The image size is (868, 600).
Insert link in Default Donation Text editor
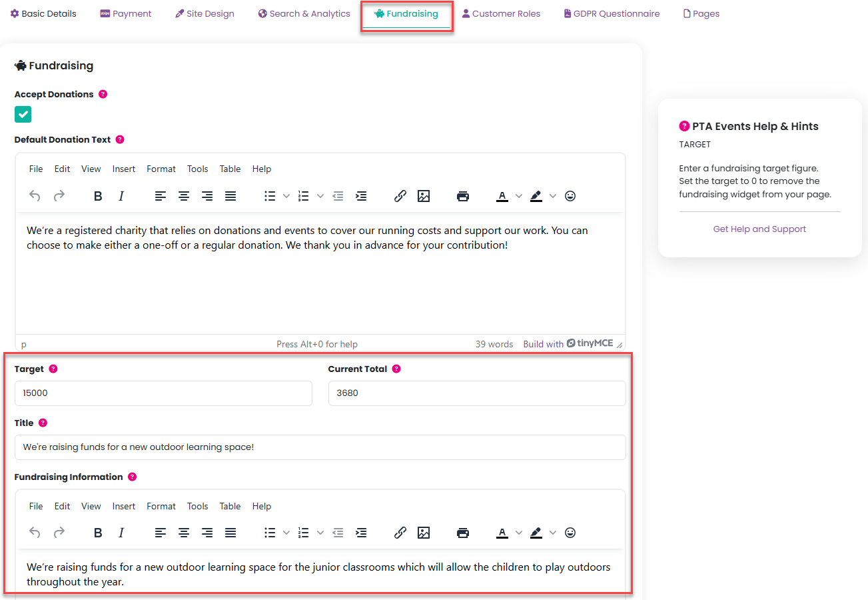coord(400,196)
